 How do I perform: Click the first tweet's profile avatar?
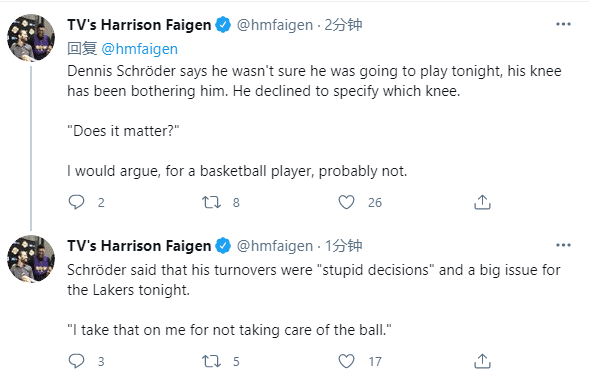[31, 37]
